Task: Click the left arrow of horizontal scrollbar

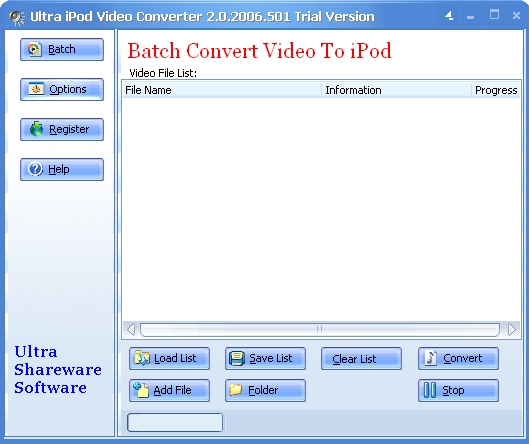Action: pyautogui.click(x=131, y=330)
